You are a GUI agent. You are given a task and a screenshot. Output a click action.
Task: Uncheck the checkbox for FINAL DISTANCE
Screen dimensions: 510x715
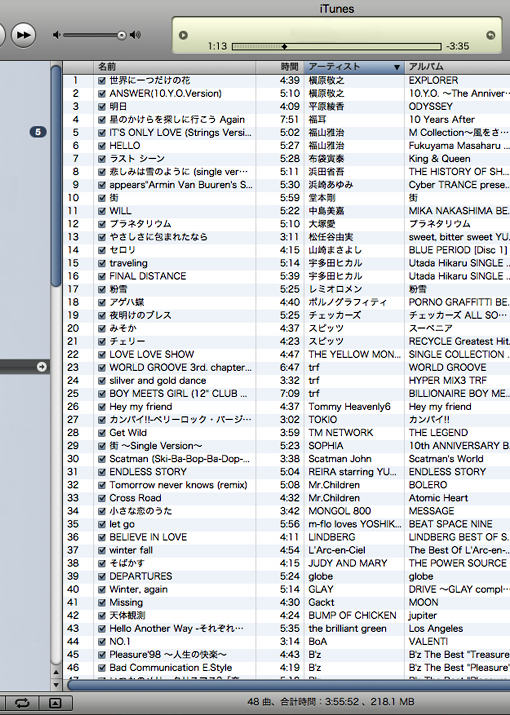point(102,276)
